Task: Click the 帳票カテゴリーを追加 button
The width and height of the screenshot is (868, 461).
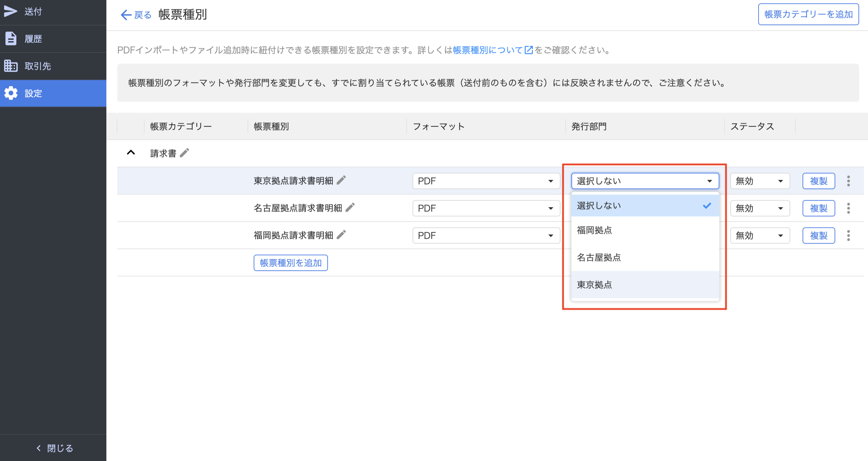Action: pyautogui.click(x=808, y=14)
